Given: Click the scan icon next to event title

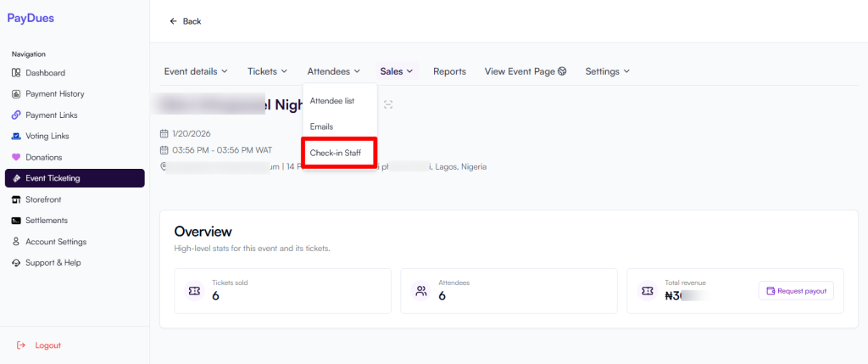Looking at the screenshot, I should [388, 104].
